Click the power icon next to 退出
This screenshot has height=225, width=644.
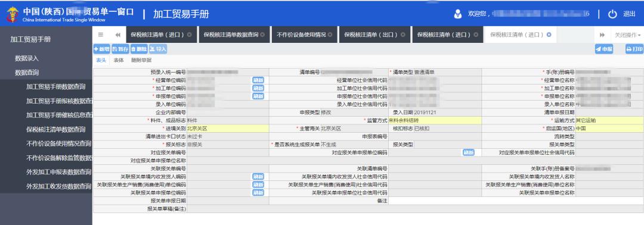(x=612, y=14)
